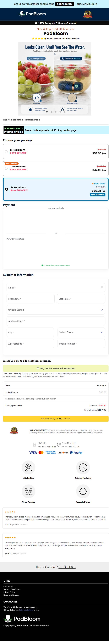109x644 pixels.
Task: Click the Discover card logo
Action: (63, 453)
